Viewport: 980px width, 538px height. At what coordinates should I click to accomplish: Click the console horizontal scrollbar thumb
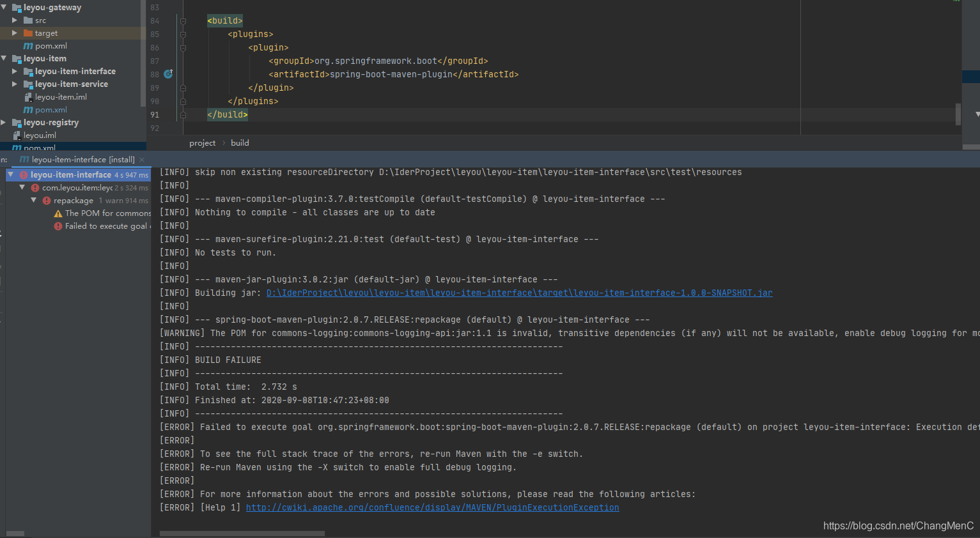[242, 534]
